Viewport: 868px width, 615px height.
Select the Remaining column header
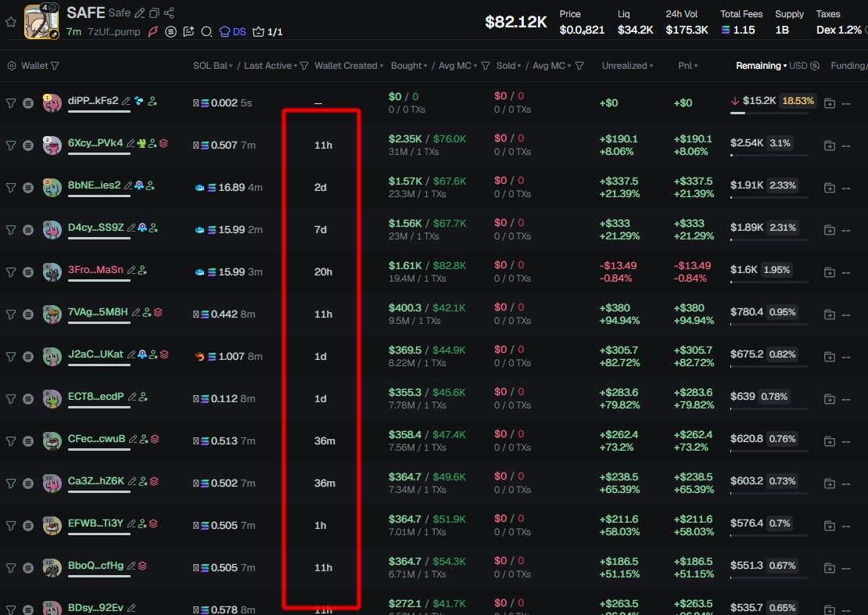point(760,66)
